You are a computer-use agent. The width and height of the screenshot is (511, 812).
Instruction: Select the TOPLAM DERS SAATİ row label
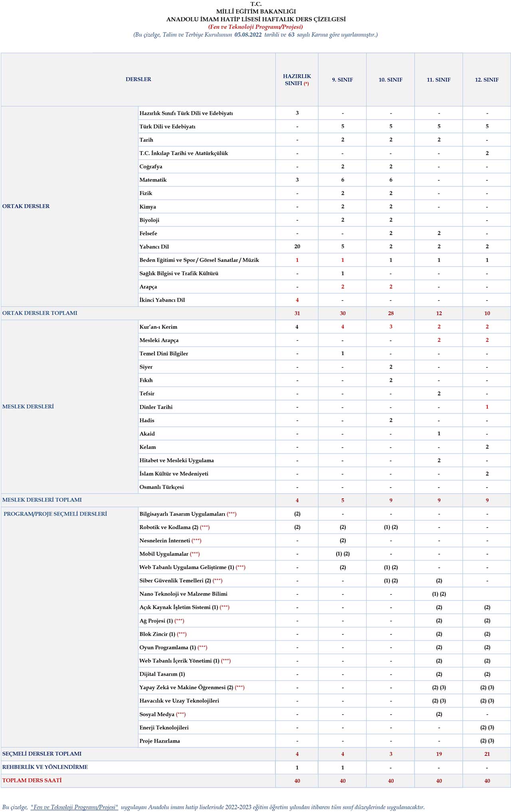32,780
